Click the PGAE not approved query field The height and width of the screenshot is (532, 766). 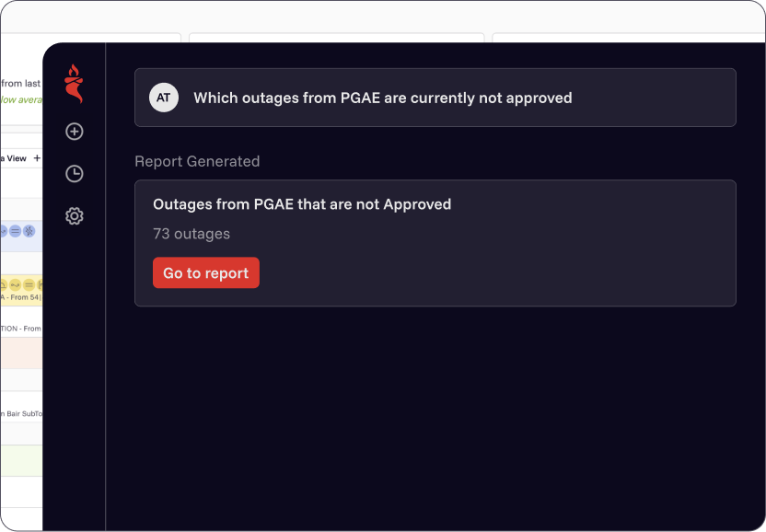435,98
